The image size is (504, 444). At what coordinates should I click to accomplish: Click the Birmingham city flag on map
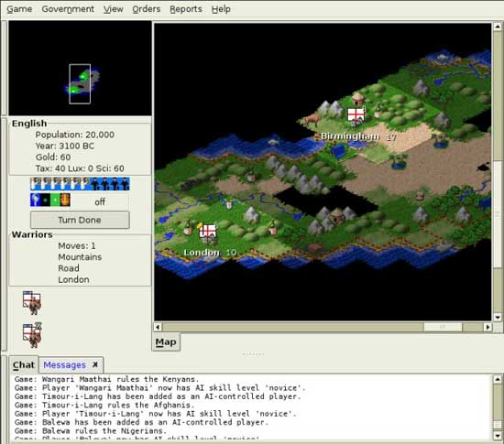pyautogui.click(x=356, y=114)
